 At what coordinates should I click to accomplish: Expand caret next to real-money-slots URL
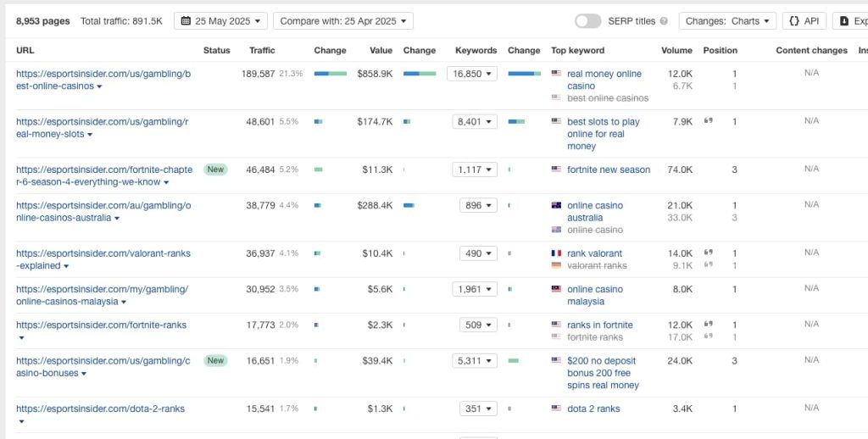[90, 135]
